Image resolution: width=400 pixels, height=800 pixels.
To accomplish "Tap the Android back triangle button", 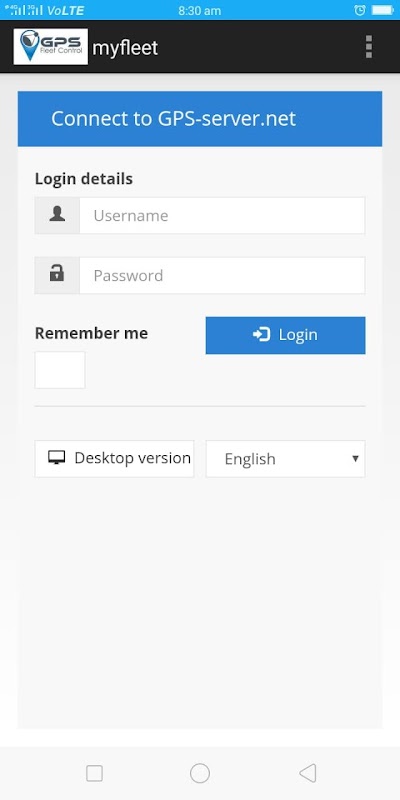I will point(307,773).
